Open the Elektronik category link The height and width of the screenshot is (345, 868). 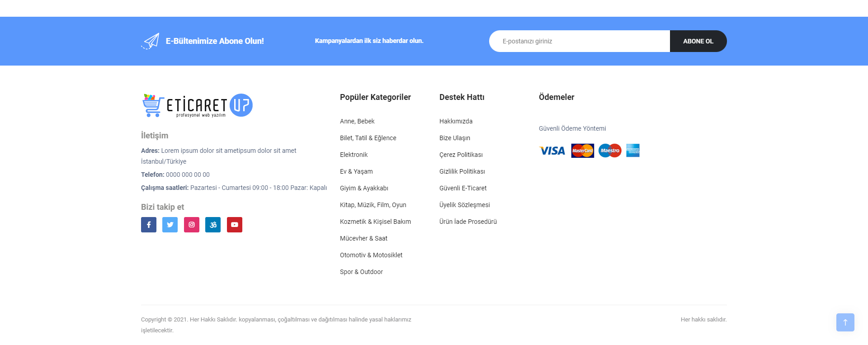click(x=354, y=155)
